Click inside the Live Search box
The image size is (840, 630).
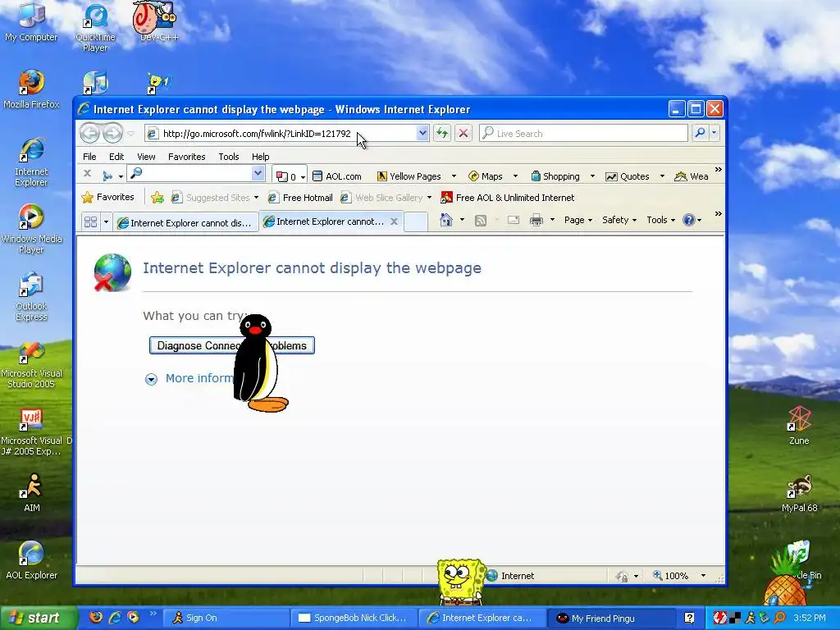[x=584, y=133]
